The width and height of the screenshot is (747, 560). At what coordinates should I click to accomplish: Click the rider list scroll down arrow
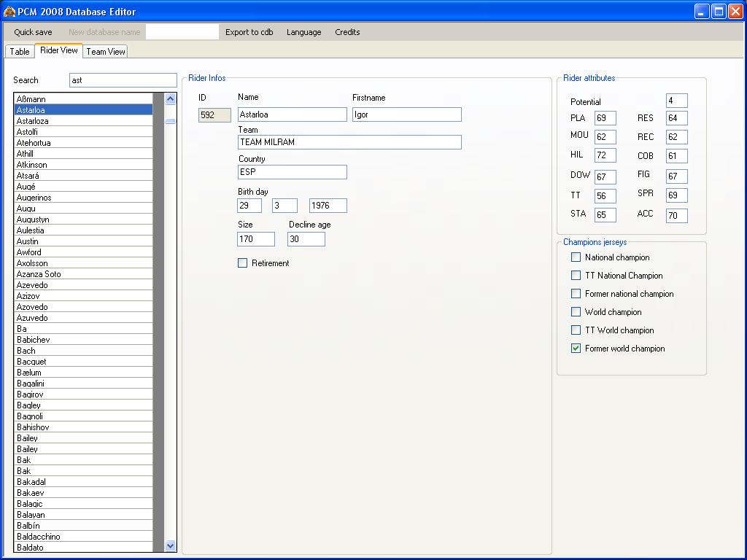pos(171,545)
